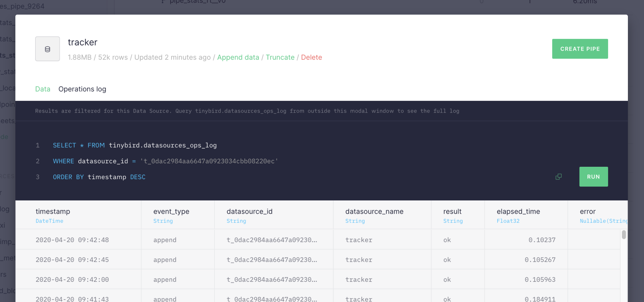Switch to the Data tab
This screenshot has width=644, height=302.
point(42,89)
